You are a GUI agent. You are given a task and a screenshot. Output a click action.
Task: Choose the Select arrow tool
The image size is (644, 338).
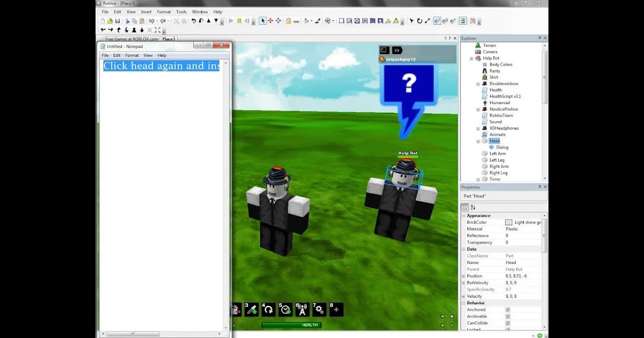(263, 21)
